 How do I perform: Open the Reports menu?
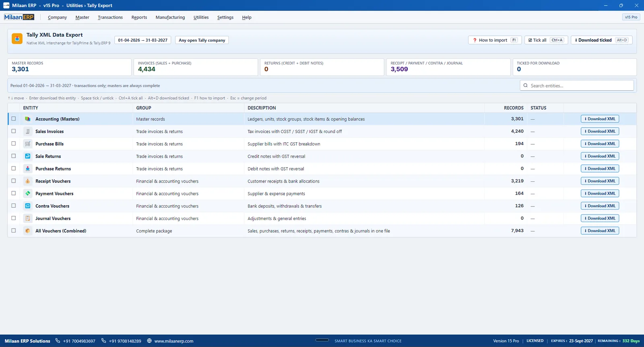click(x=139, y=17)
